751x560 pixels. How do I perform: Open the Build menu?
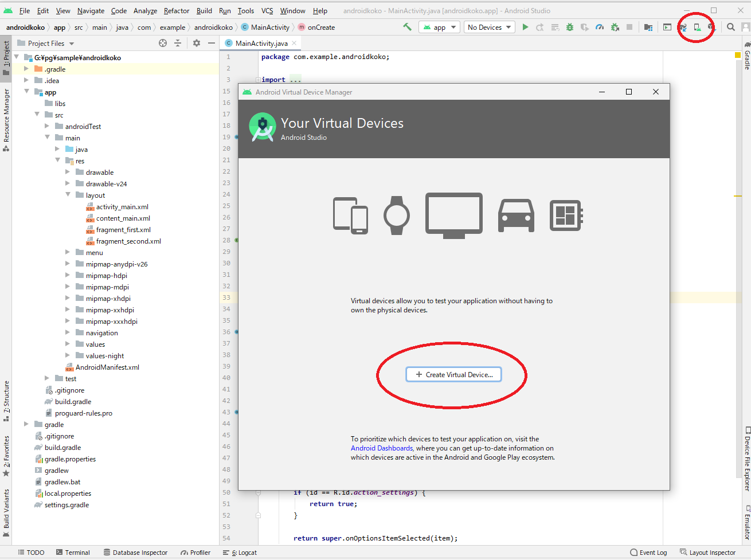click(204, 11)
